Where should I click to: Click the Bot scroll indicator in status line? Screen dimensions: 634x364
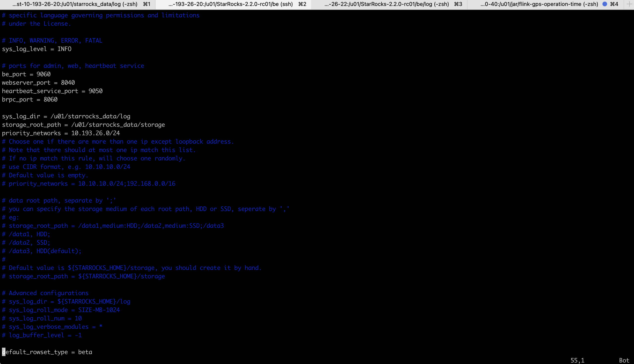(x=624, y=360)
